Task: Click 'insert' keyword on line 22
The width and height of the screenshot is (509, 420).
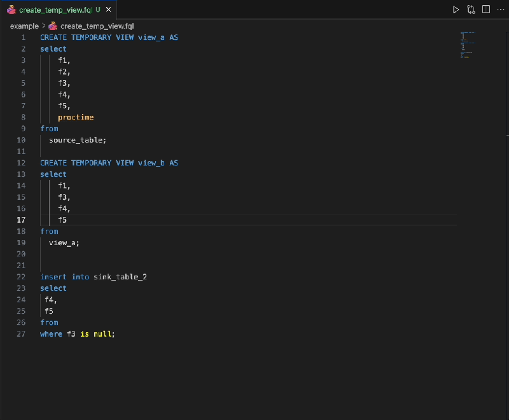Action: click(x=53, y=277)
